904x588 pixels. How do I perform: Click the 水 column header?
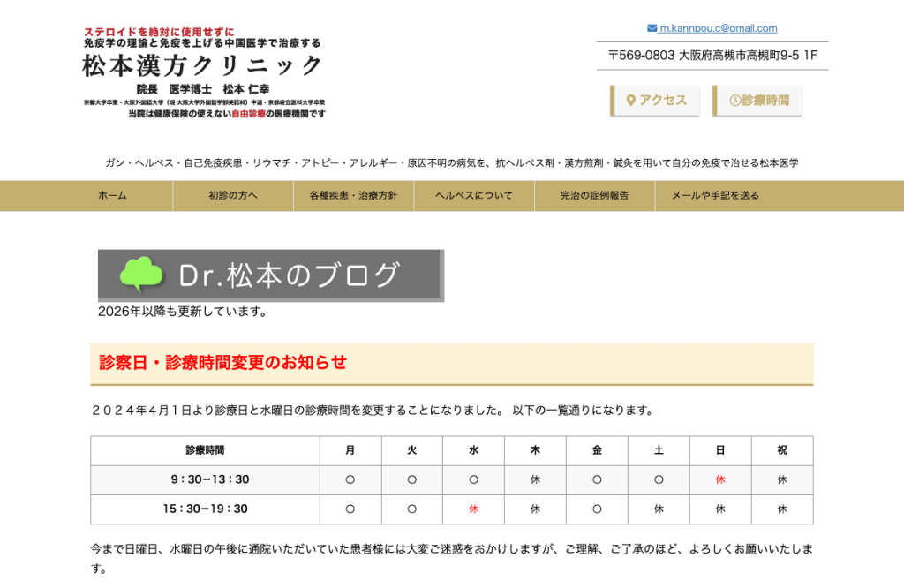(474, 450)
